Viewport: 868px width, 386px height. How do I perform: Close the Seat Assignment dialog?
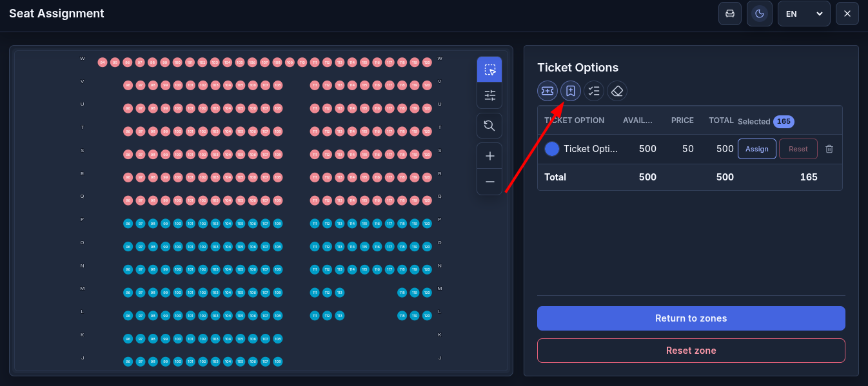847,14
